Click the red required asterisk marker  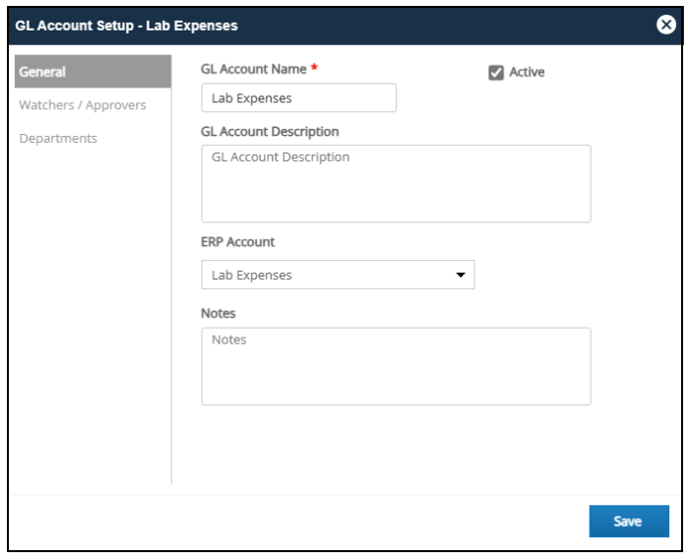[x=314, y=67]
